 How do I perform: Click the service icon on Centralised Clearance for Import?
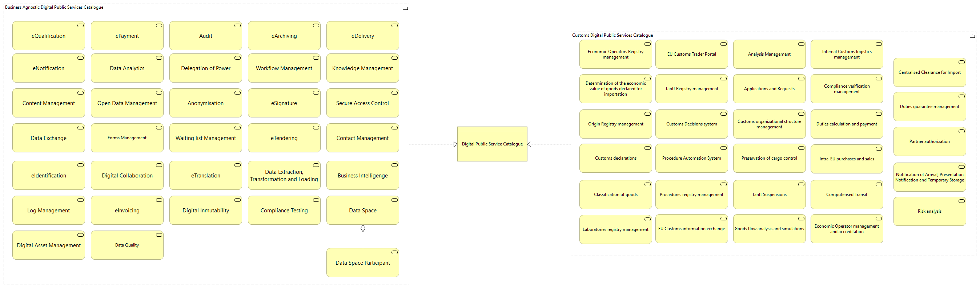pyautogui.click(x=961, y=62)
